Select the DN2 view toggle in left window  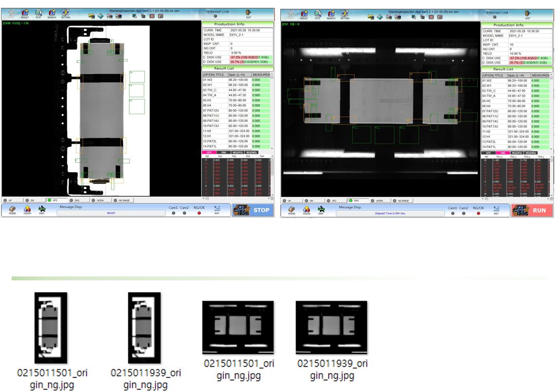(79, 200)
